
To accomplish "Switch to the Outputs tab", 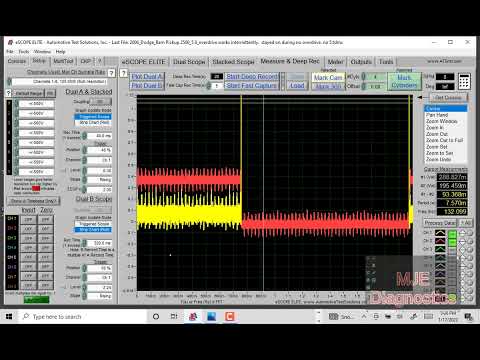I will (x=361, y=62).
